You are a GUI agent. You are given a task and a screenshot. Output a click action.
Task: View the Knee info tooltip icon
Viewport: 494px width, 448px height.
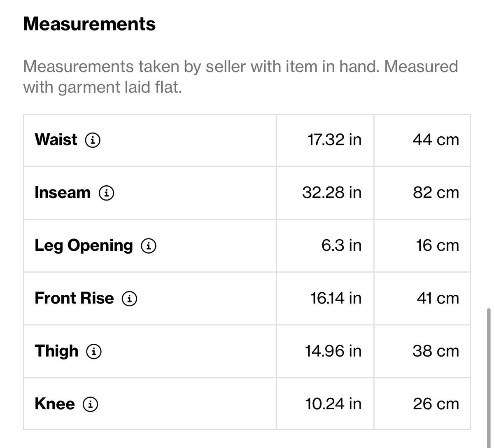pos(91,404)
